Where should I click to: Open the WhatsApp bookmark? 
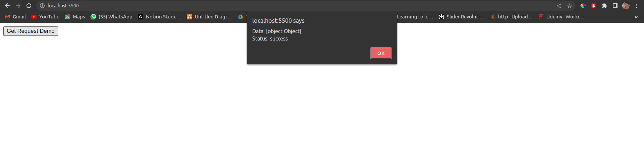pyautogui.click(x=111, y=17)
